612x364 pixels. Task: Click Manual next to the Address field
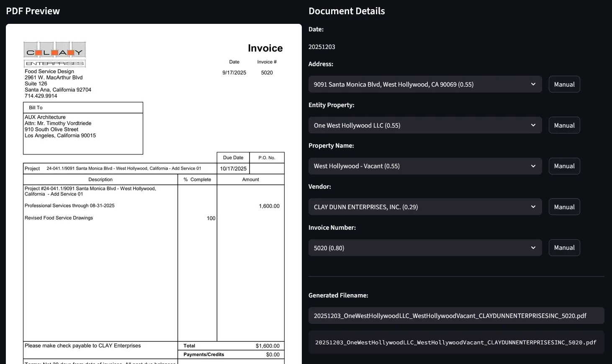point(564,84)
